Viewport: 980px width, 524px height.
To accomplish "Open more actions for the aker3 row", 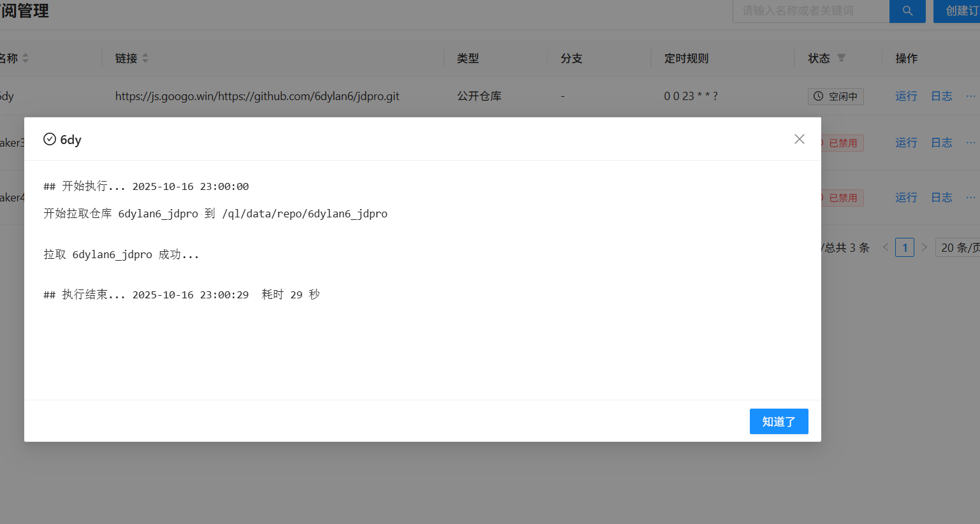I will (970, 143).
